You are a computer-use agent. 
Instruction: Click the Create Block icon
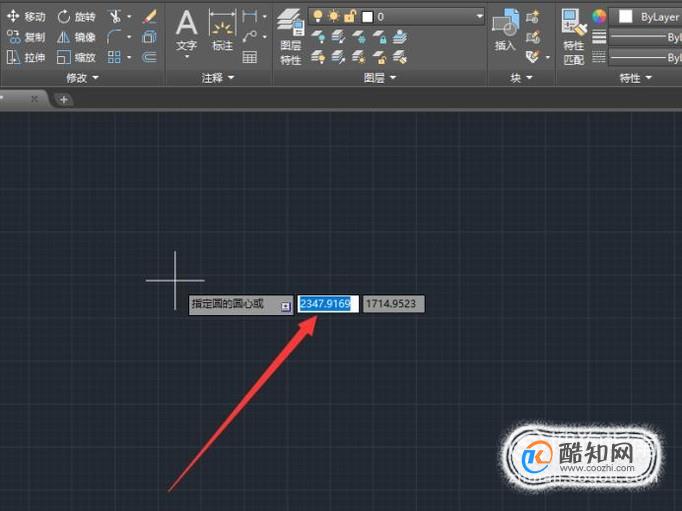point(532,17)
